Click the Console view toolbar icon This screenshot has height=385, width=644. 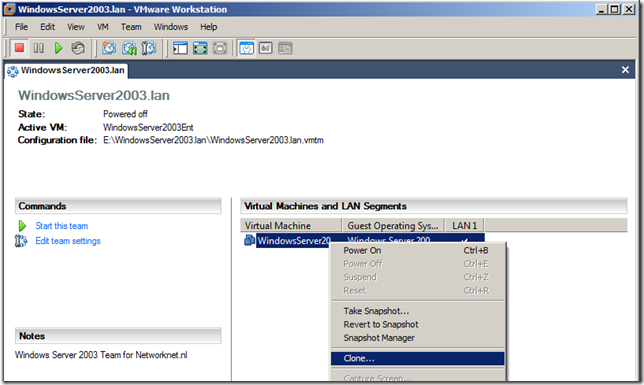[285, 48]
